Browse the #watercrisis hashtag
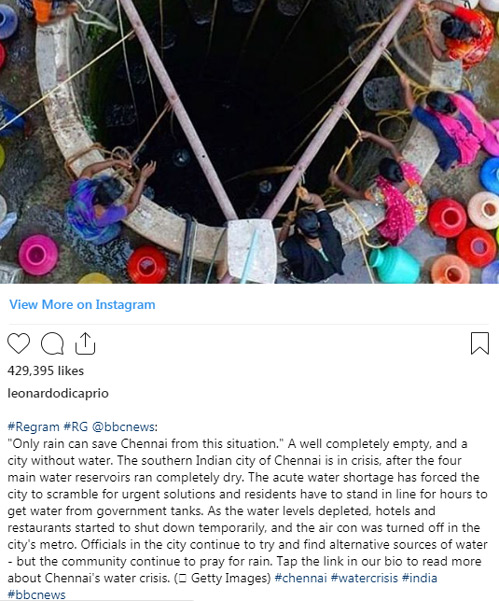Image resolution: width=499 pixels, height=601 pixels. 364,578
